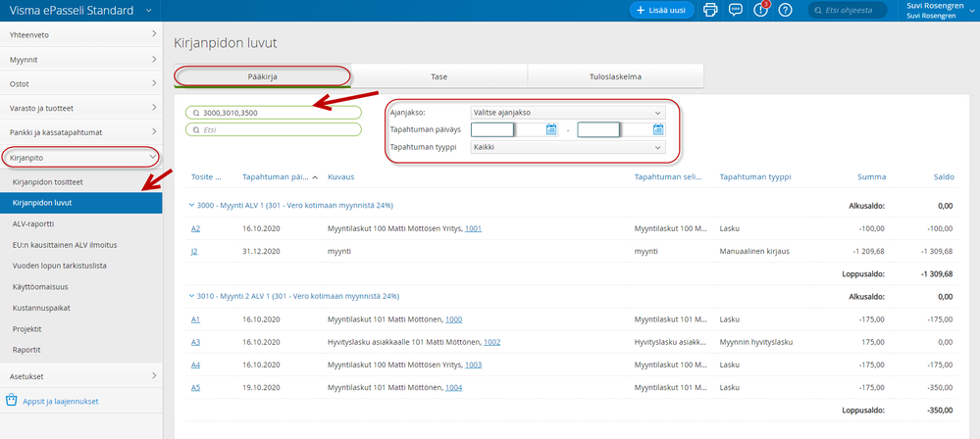Select Loppusaldo value -350,00
The height and width of the screenshot is (439, 980).
click(941, 411)
